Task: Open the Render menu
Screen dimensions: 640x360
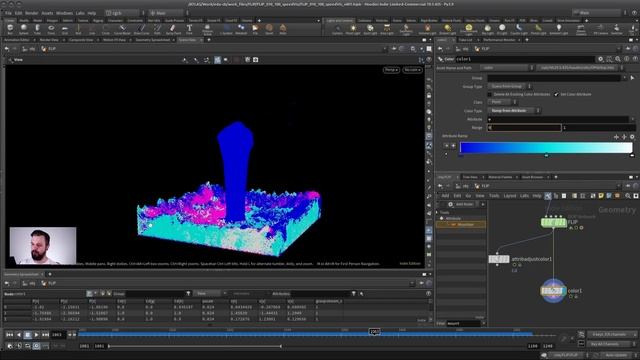Action: tap(31, 13)
